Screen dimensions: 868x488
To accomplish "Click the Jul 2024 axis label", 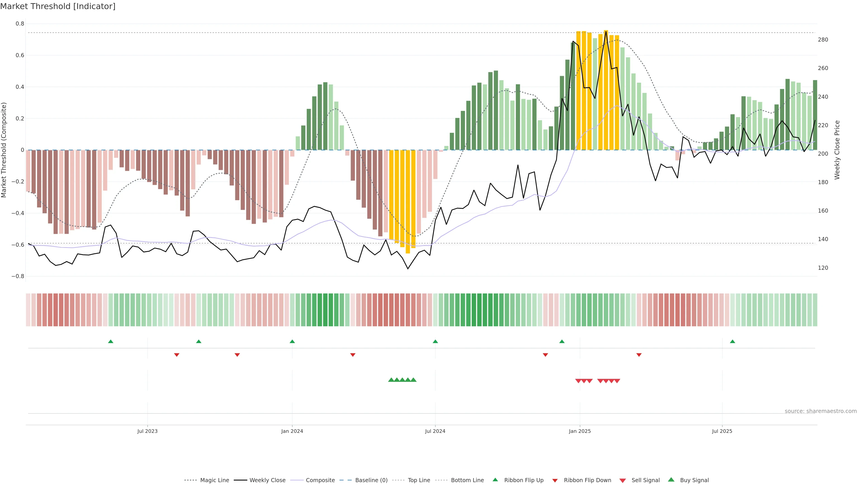I will click(x=435, y=431).
